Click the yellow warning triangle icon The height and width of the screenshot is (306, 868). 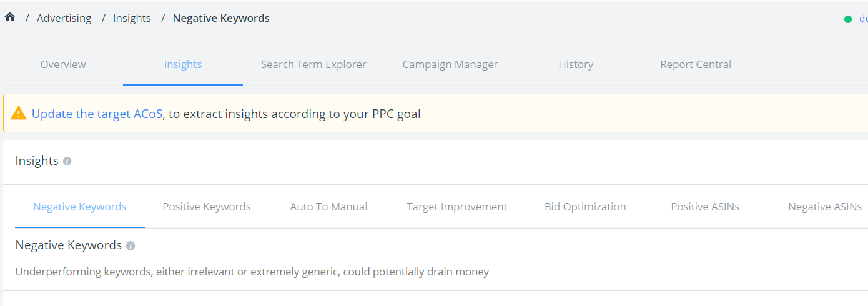tap(19, 114)
